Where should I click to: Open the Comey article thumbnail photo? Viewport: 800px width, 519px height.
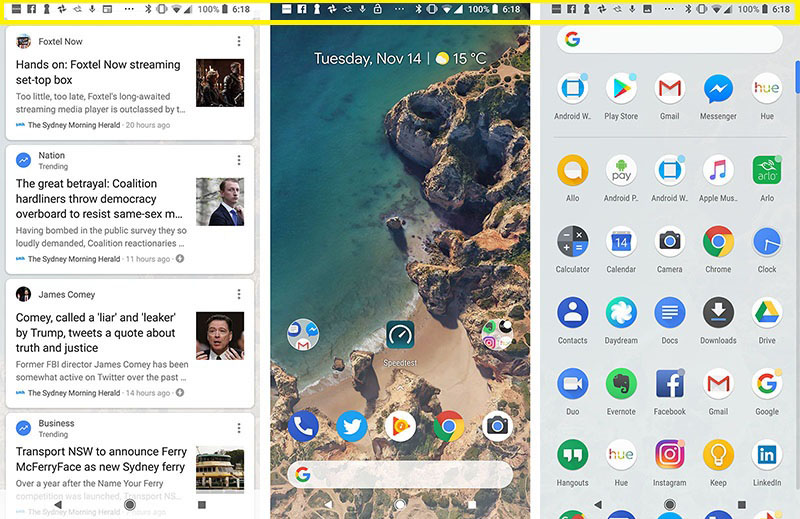[220, 335]
